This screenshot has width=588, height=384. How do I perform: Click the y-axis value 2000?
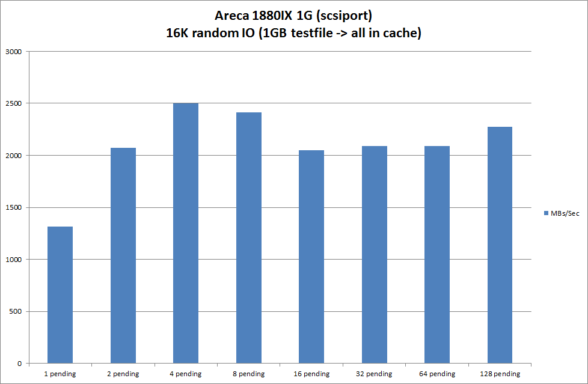pos(13,156)
